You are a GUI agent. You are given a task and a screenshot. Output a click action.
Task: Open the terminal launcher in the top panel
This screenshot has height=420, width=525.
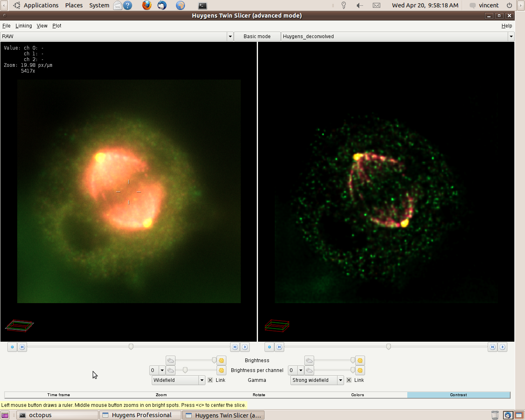click(x=202, y=5)
